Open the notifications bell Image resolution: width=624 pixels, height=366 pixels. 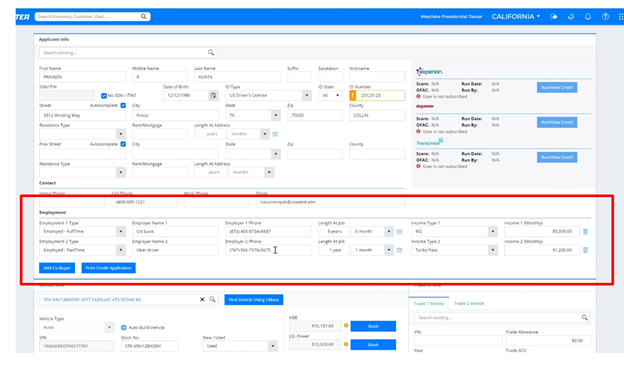(588, 17)
